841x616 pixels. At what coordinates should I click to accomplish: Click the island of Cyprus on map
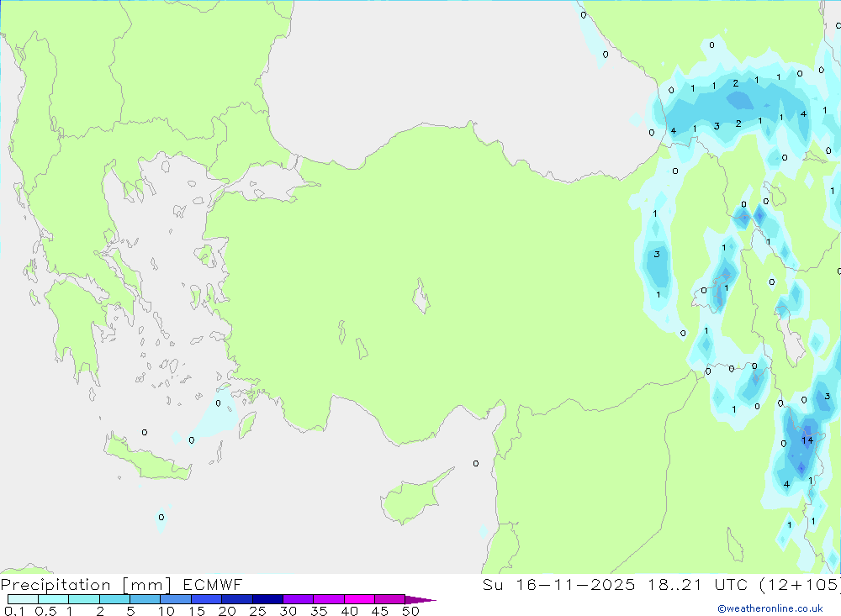click(414, 497)
